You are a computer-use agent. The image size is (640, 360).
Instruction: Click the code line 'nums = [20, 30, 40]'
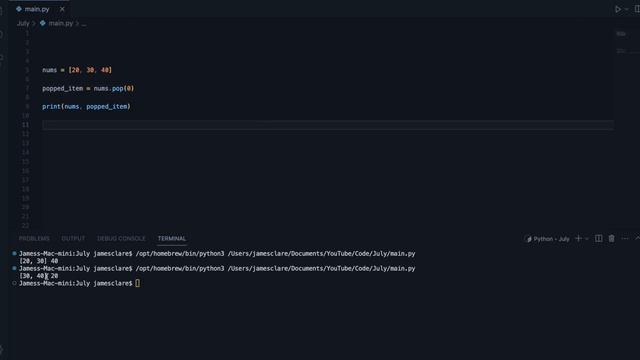coord(77,70)
